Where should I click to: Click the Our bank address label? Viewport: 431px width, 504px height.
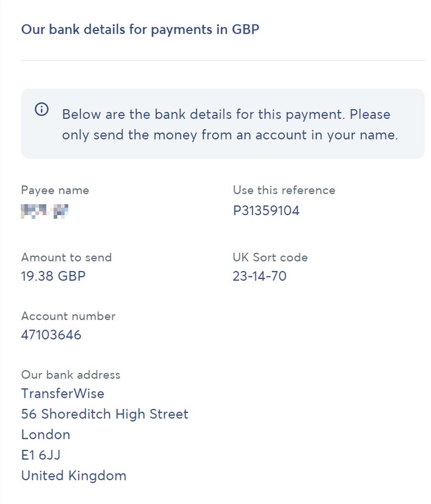point(71,375)
